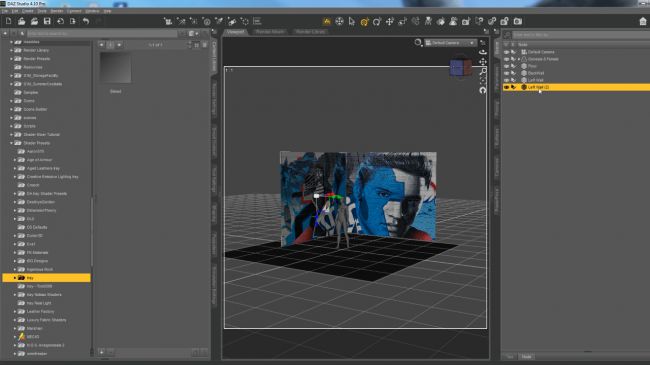Screen dimensions: 650x365
Task: Expand the Leather Factory folder
Action: (x=15, y=311)
